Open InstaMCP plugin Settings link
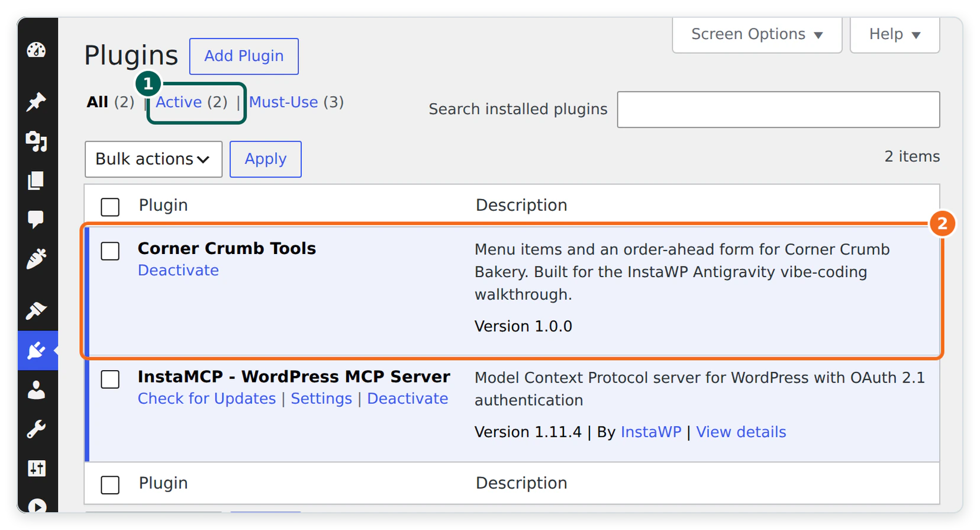 tap(321, 399)
